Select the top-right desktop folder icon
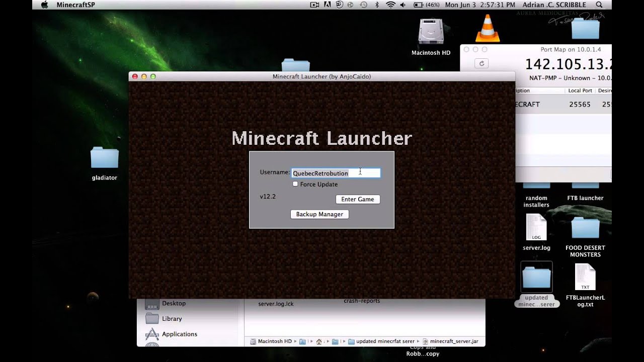This screenshot has height=362, width=644. (x=585, y=28)
